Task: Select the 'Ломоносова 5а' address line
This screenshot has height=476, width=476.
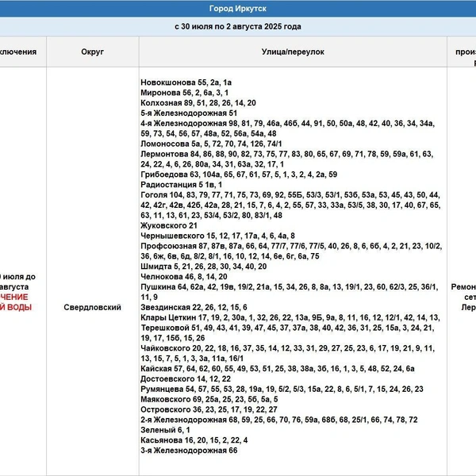Action: point(211,144)
